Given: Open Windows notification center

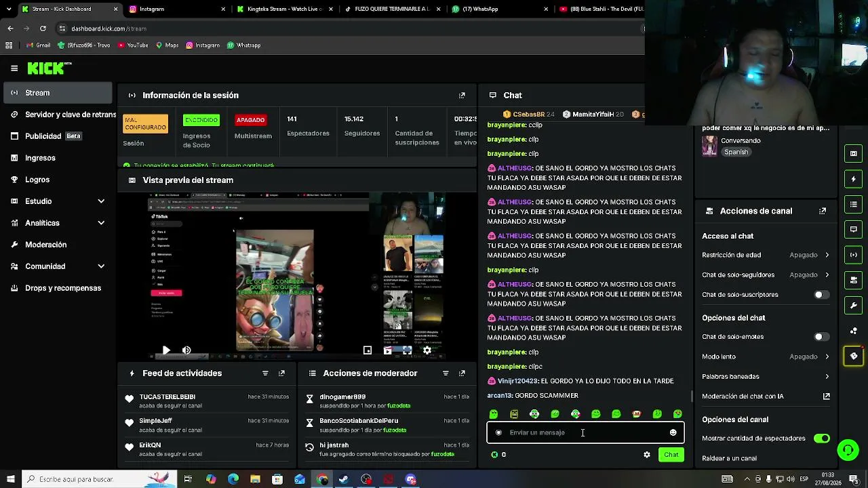Looking at the screenshot, I should 854,479.
